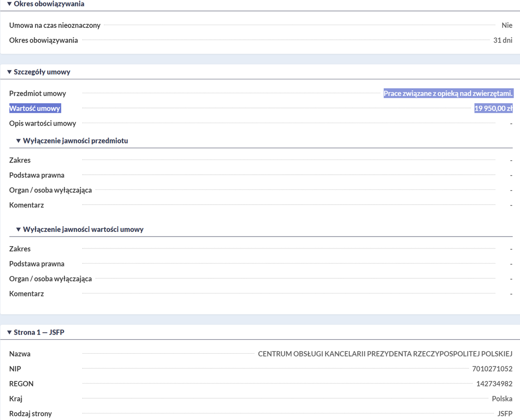The width and height of the screenshot is (520, 420).
Task: Click the highlighted Wartość umowy label
Action: (x=35, y=108)
